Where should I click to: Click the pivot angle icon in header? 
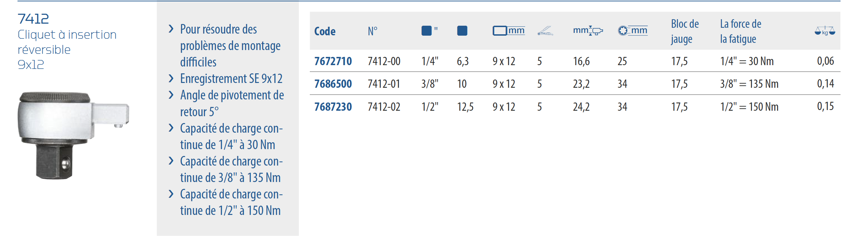545,31
